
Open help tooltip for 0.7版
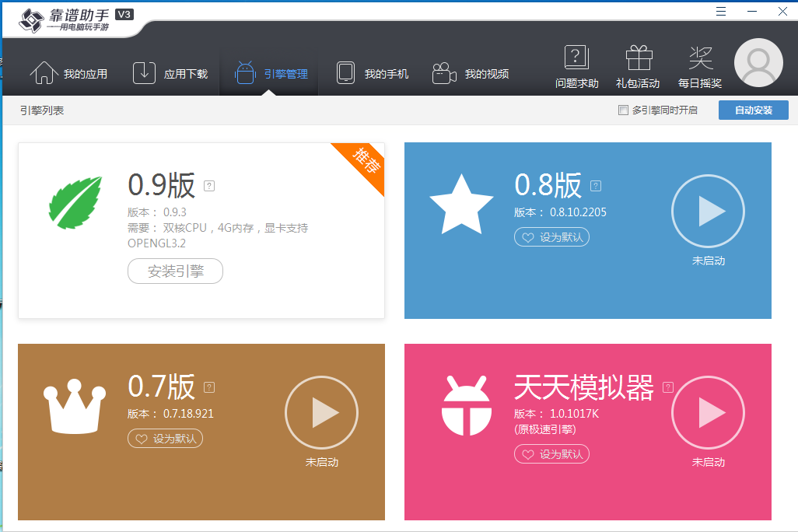(x=209, y=387)
